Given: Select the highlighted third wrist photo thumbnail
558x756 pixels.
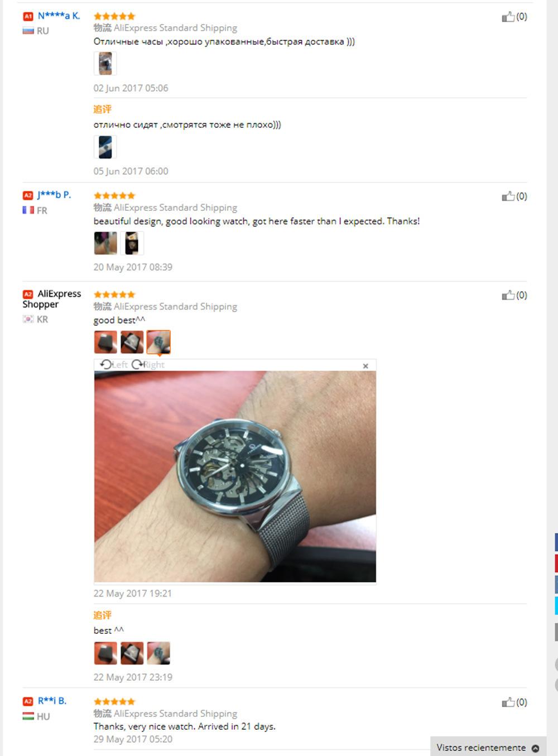Looking at the screenshot, I should point(158,342).
